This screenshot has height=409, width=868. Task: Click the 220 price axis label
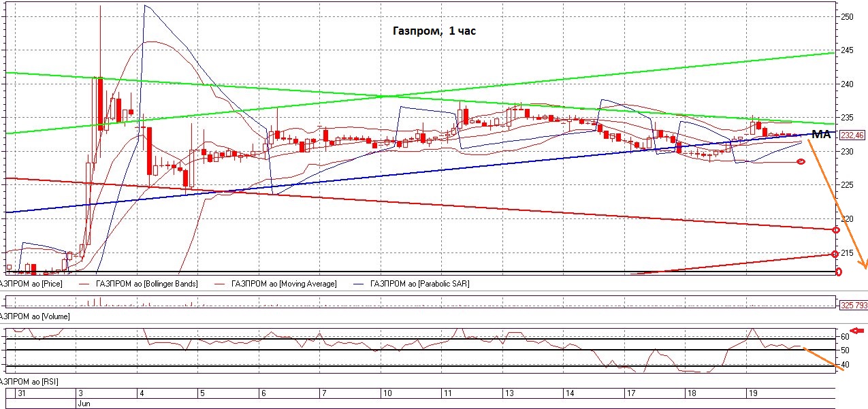point(846,219)
